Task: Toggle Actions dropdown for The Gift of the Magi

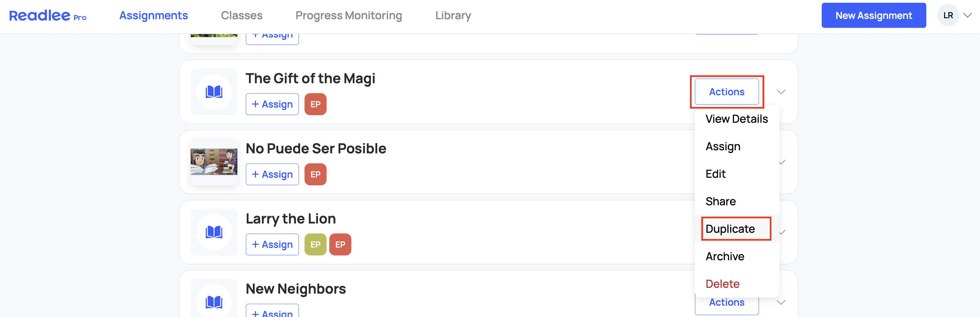Action: (x=727, y=92)
